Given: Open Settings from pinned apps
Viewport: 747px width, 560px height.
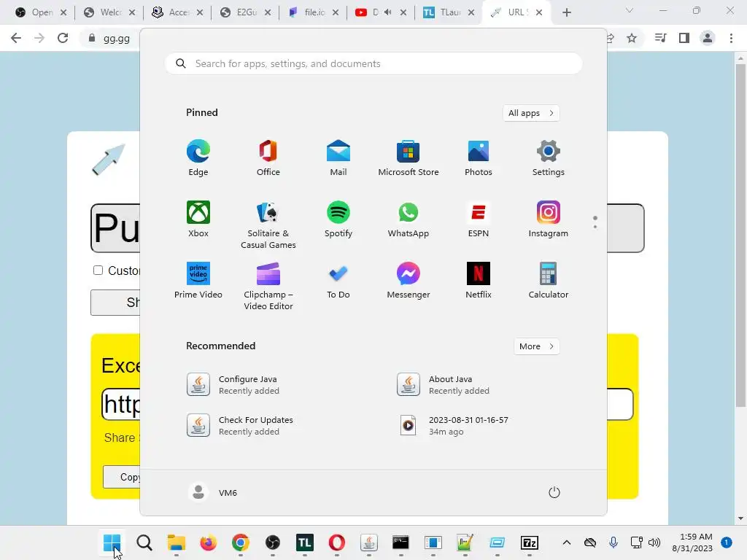Looking at the screenshot, I should click(549, 158).
